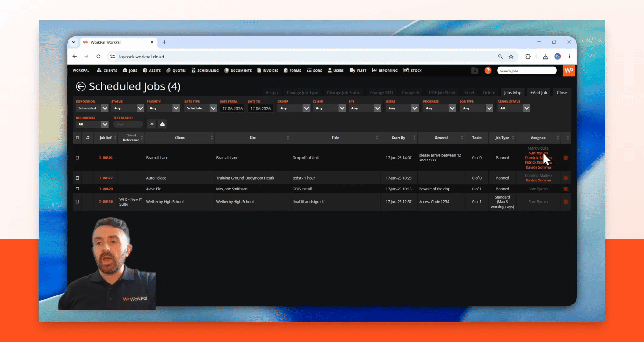Open the Priority filter dropdown
Viewport: 644px width, 342px height.
click(164, 108)
